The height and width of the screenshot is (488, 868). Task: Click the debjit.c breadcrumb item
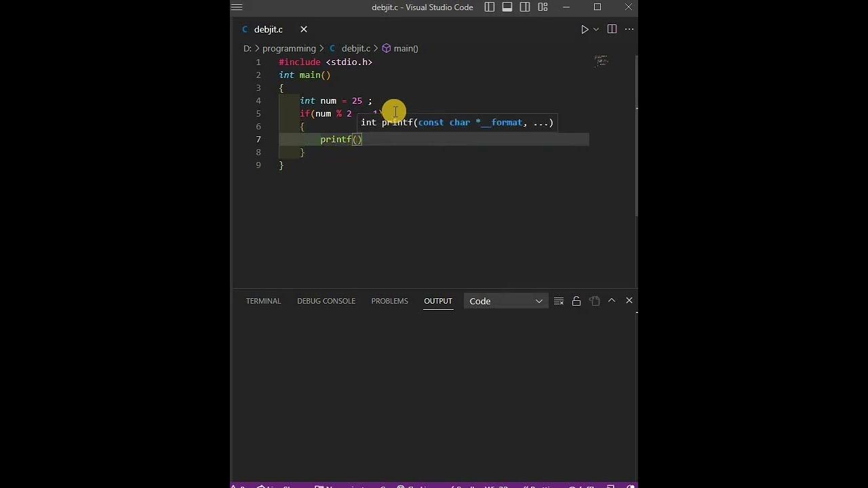356,49
